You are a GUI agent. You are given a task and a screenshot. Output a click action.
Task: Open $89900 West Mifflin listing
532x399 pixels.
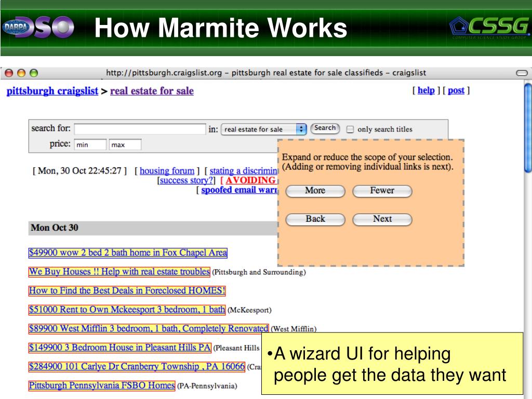[x=149, y=329]
